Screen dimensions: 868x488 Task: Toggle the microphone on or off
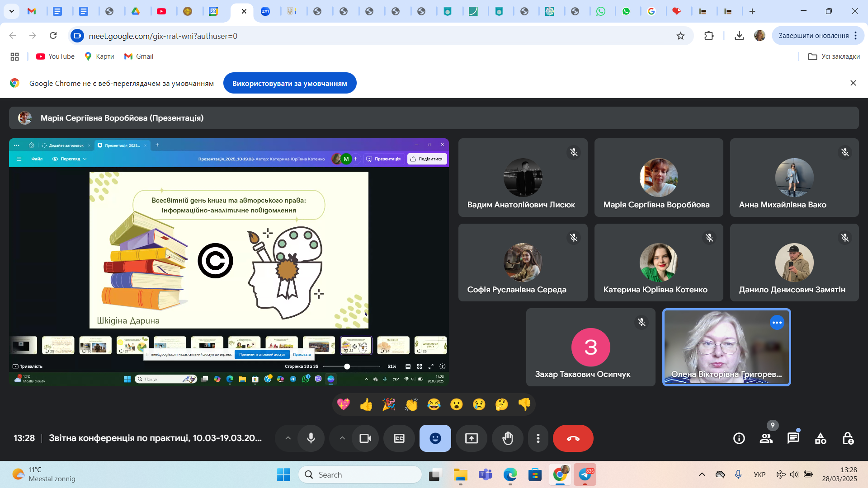pyautogui.click(x=311, y=438)
